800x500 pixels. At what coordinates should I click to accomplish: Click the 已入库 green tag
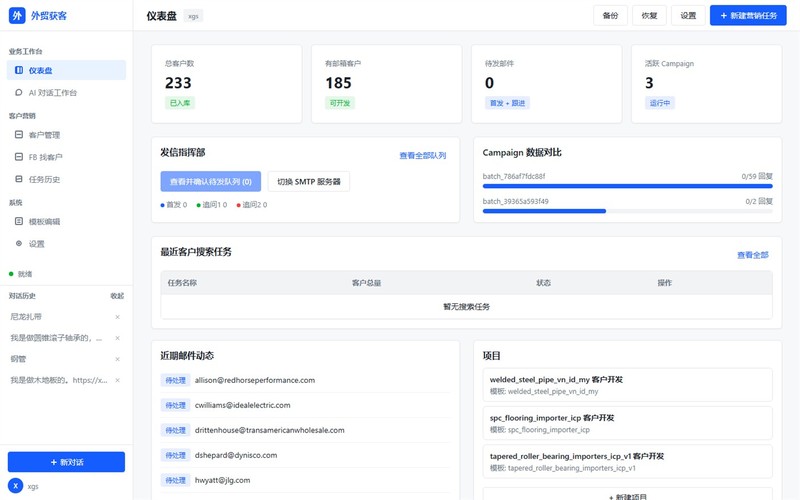coord(180,103)
